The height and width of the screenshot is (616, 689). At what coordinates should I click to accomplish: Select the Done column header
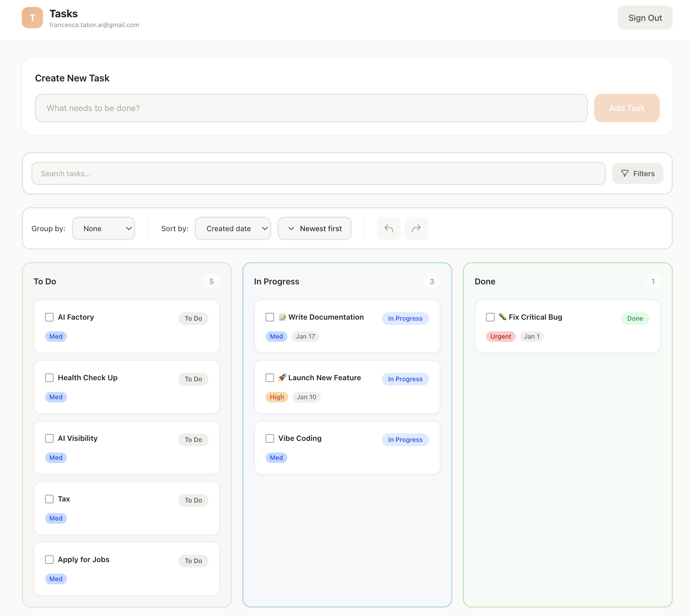pos(485,281)
